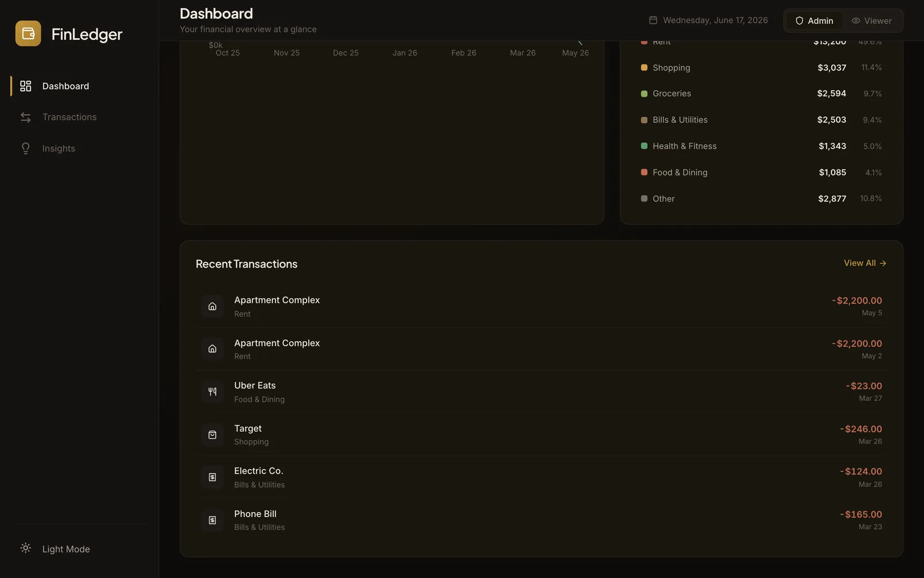Click the Shopping category color dot

644,68
